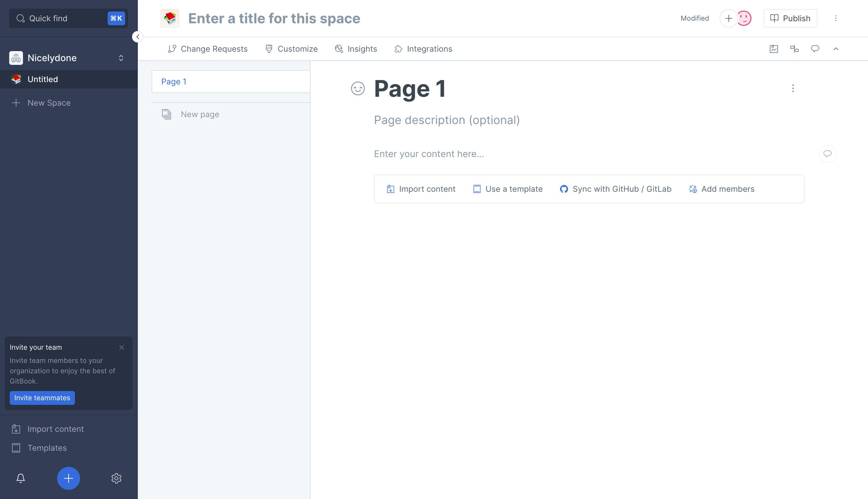
Task: Click the pink avatar color circle in the header
Action: 744,18
